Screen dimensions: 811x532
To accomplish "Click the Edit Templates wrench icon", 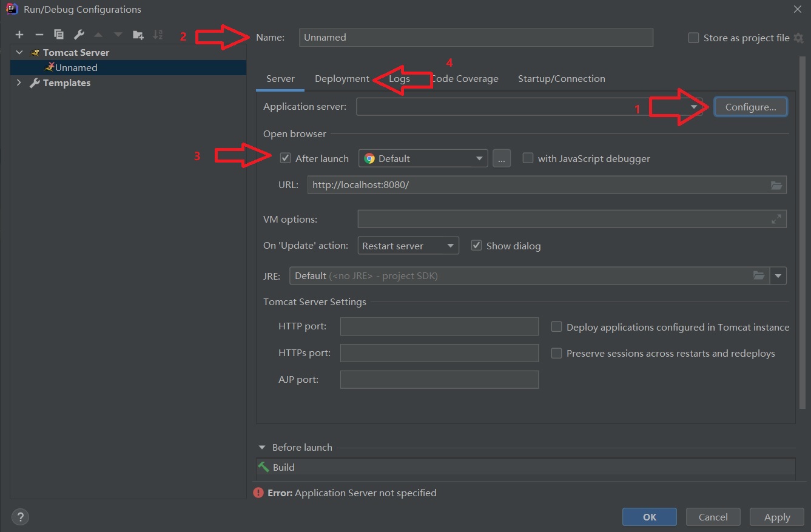I will tap(79, 35).
